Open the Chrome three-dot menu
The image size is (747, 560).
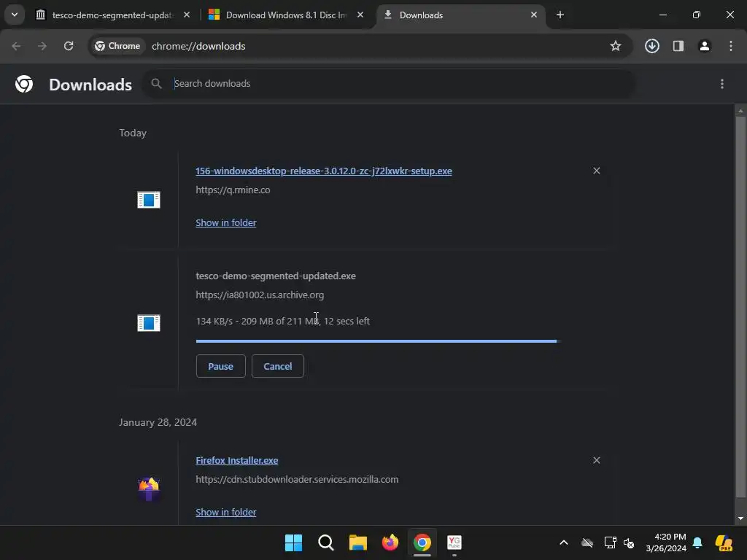click(x=731, y=46)
